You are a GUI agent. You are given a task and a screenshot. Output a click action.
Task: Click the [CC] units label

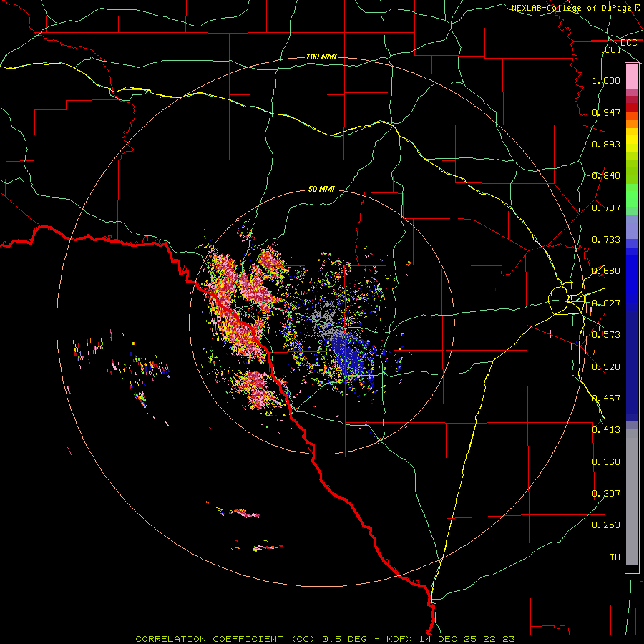(x=611, y=49)
